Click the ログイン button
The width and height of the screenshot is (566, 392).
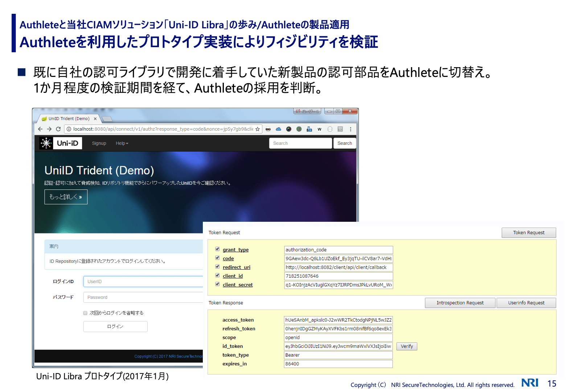click(x=115, y=327)
